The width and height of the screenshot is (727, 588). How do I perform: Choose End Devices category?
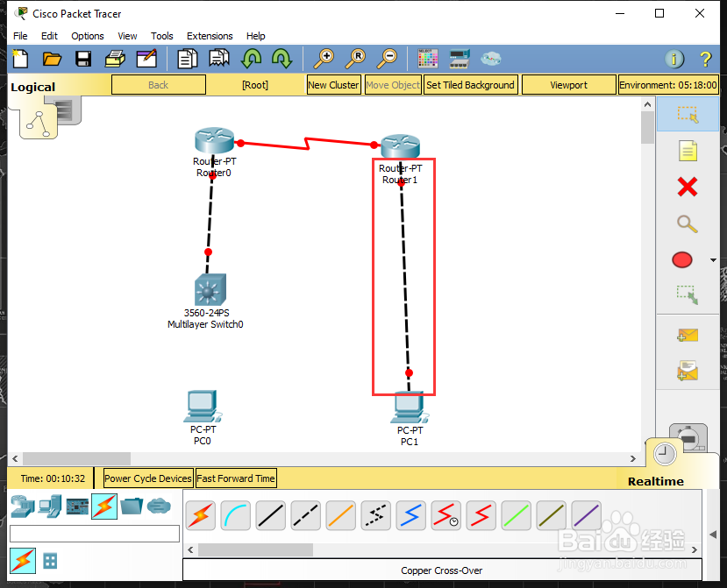(x=50, y=506)
